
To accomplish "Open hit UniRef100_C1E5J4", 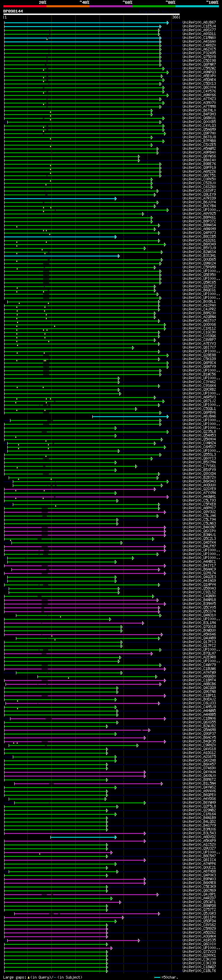I will [x=199, y=27].
